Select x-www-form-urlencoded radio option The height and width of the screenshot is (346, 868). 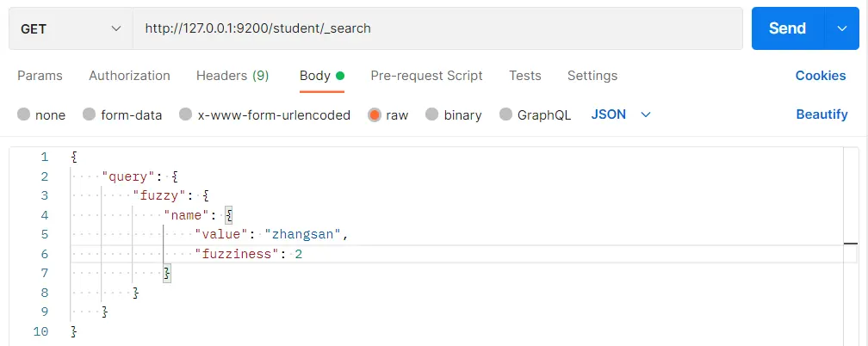coord(186,114)
